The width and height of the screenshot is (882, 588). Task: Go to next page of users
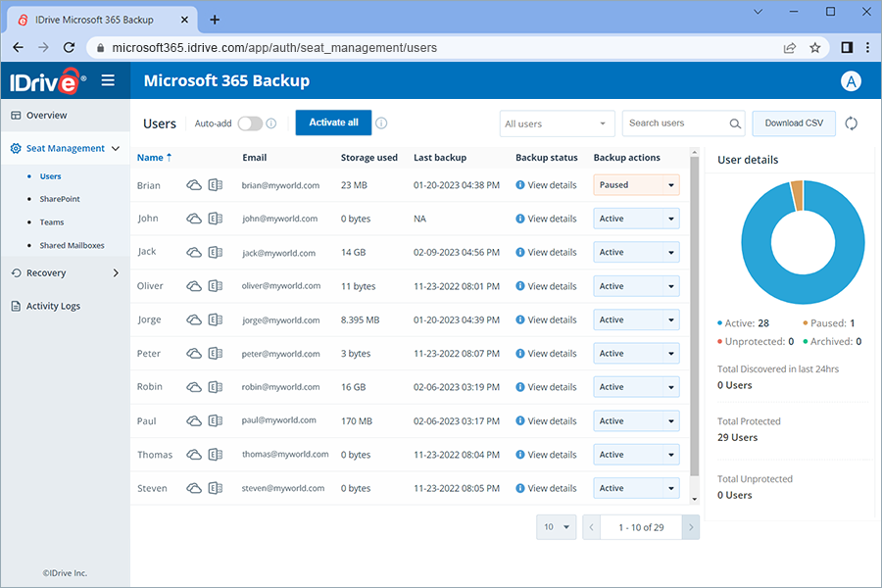[x=691, y=527]
